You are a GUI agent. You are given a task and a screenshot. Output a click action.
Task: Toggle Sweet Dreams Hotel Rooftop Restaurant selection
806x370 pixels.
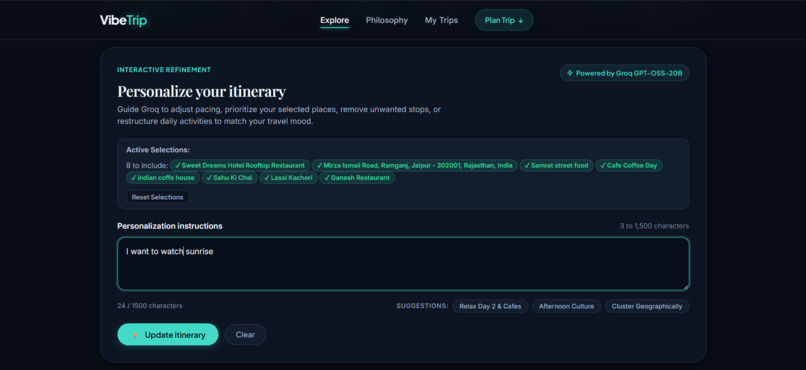coord(240,165)
